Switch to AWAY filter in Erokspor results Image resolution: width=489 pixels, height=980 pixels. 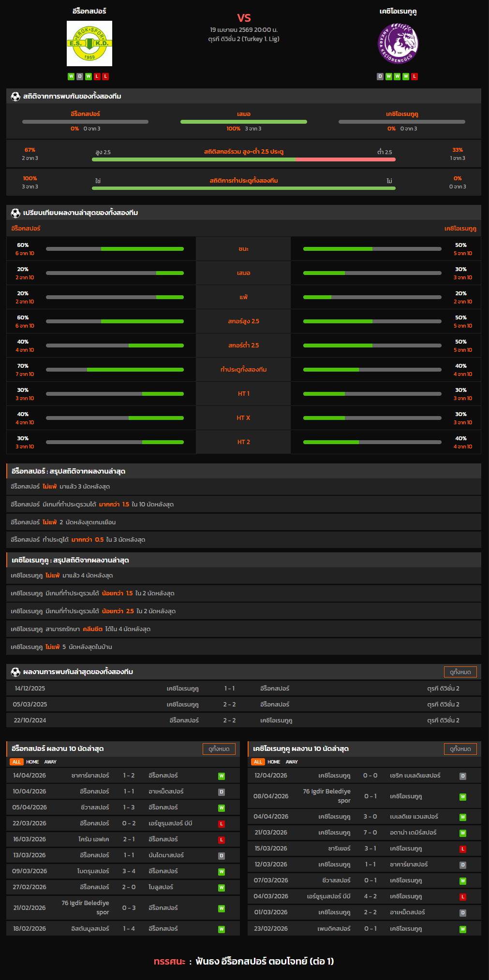pos(50,762)
